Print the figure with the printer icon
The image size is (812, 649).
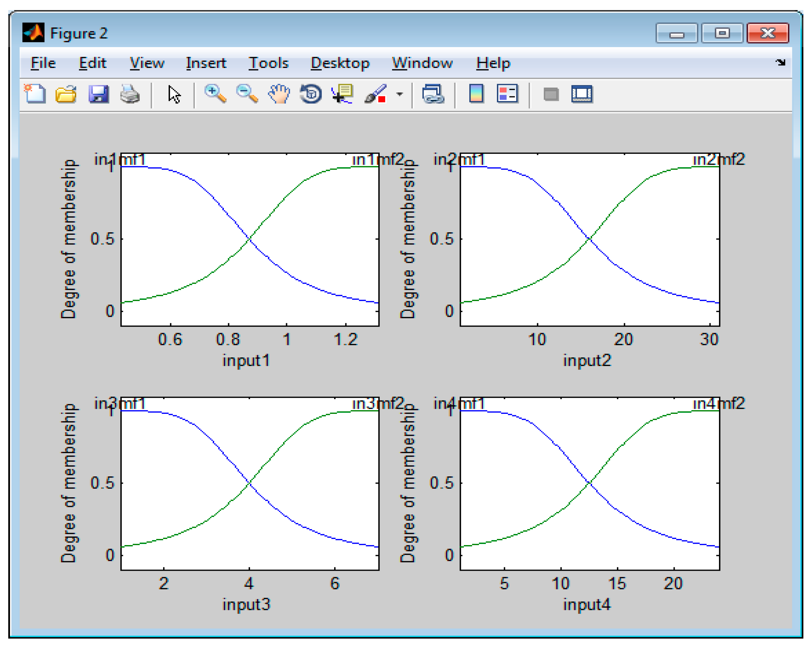(x=130, y=94)
